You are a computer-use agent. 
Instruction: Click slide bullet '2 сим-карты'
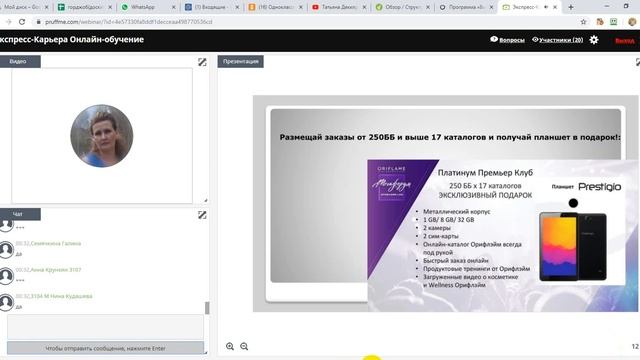[x=440, y=236]
